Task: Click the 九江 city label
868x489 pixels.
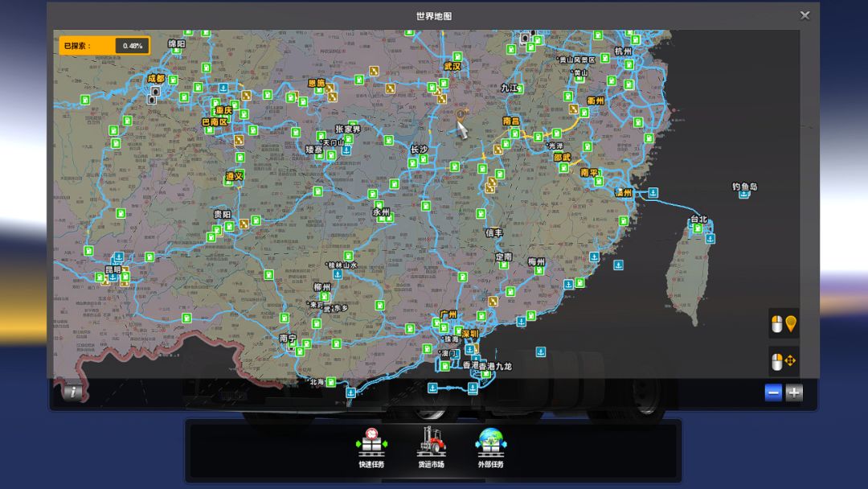Action: point(509,88)
